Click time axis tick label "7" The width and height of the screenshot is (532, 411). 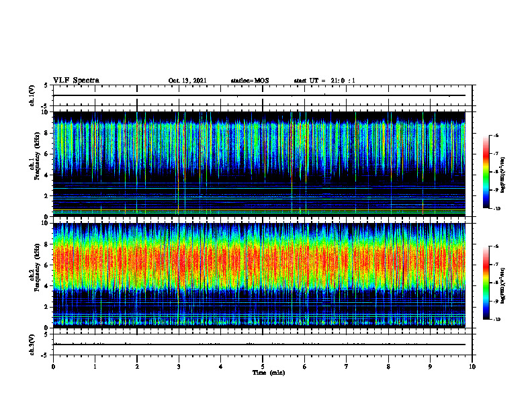(x=347, y=367)
